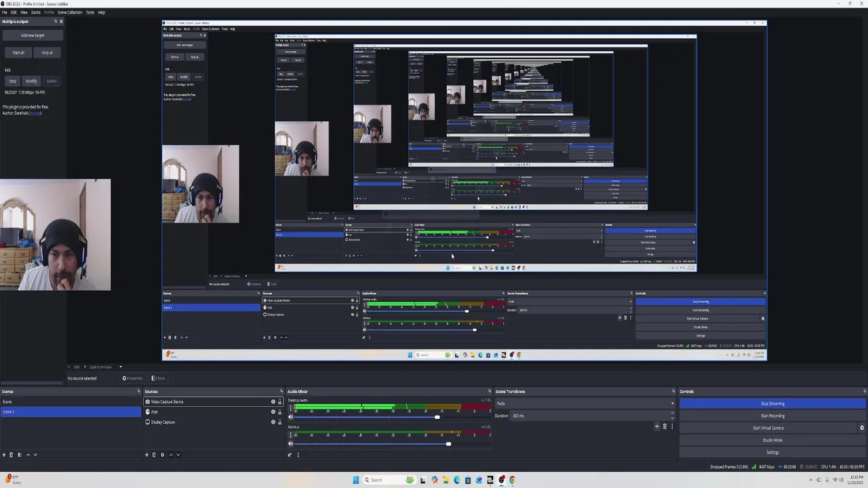Remove selected scene with the trash icon
The image size is (868, 488).
[12, 455]
